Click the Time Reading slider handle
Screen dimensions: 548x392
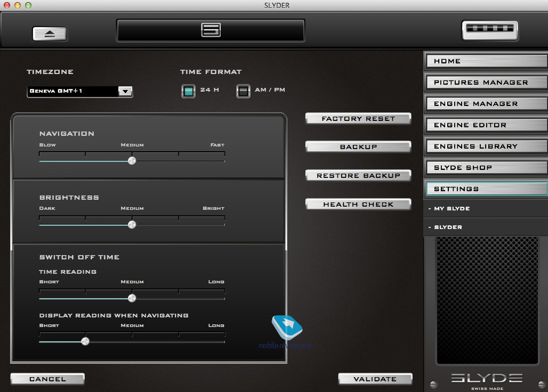pyautogui.click(x=132, y=298)
